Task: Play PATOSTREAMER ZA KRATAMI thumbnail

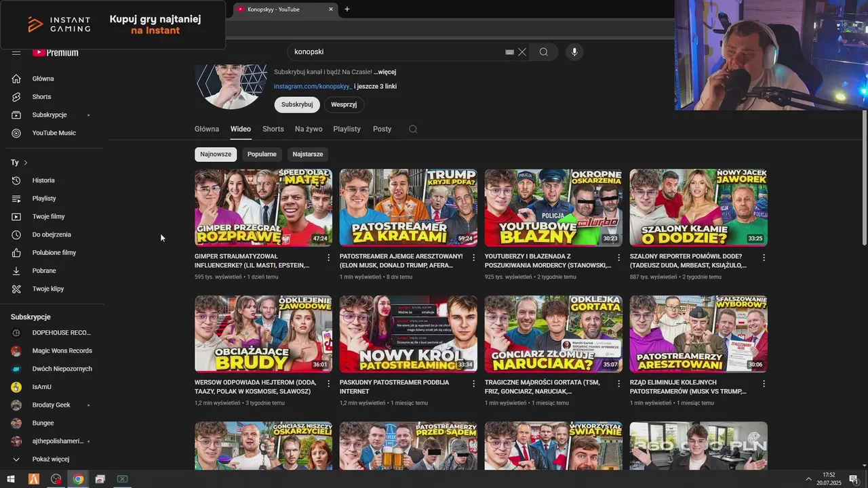Action: click(408, 207)
